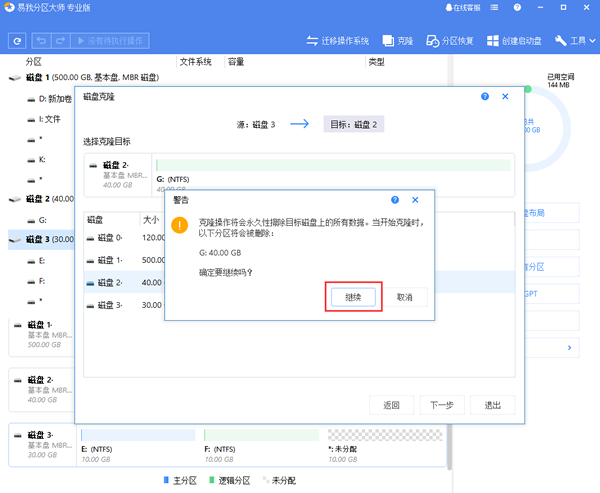Image resolution: width=600 pixels, height=493 pixels.
Task: Click the F: (NTFS) partition bar at bottom
Action: point(261,435)
